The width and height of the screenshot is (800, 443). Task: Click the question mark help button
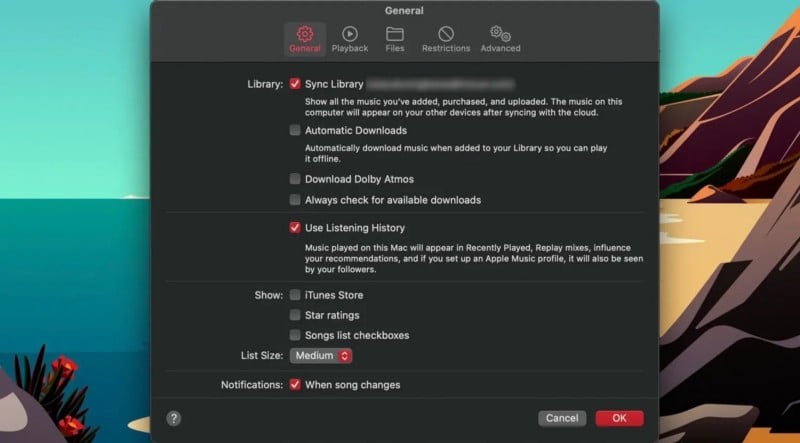click(173, 419)
